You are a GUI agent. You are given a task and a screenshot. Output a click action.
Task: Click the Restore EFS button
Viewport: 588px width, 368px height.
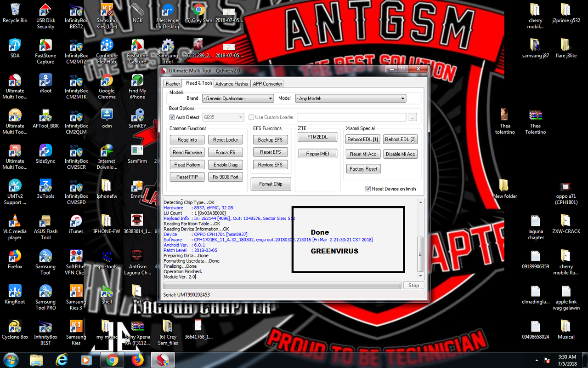270,165
